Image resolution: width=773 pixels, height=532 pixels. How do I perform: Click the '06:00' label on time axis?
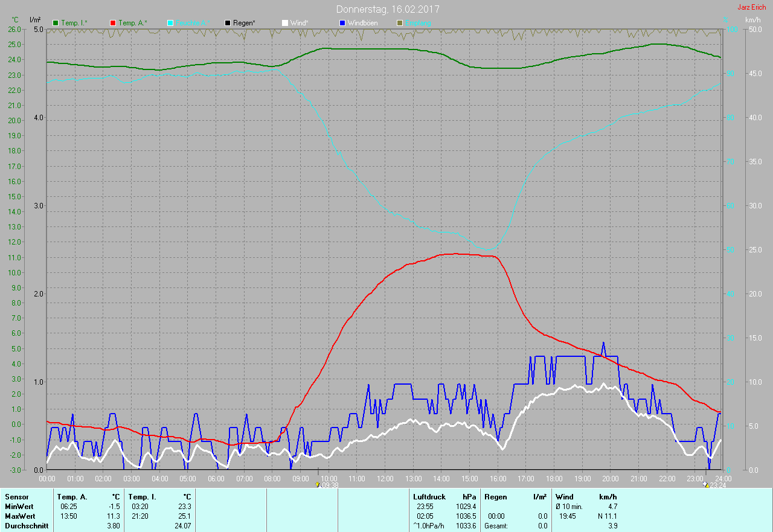pos(216,478)
